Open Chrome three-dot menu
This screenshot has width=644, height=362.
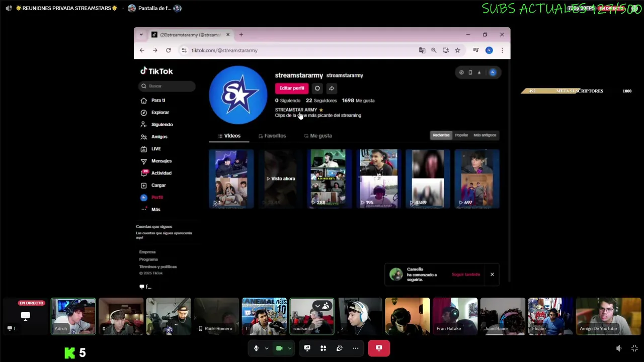(x=502, y=50)
